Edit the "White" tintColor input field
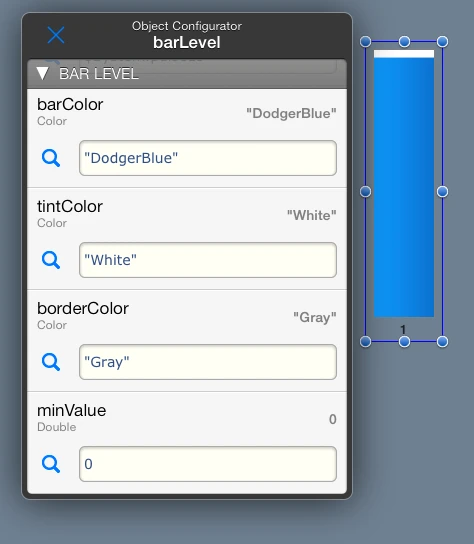The image size is (474, 544). pos(208,260)
